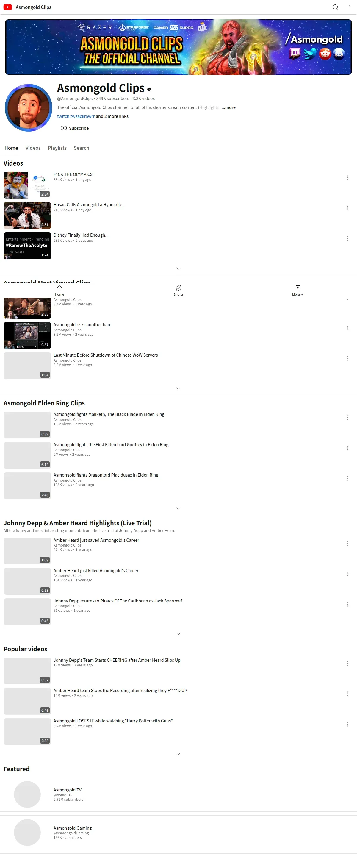This screenshot has height=868, width=357.
Task: Open Library in the bottom navigation
Action: pyautogui.click(x=297, y=291)
